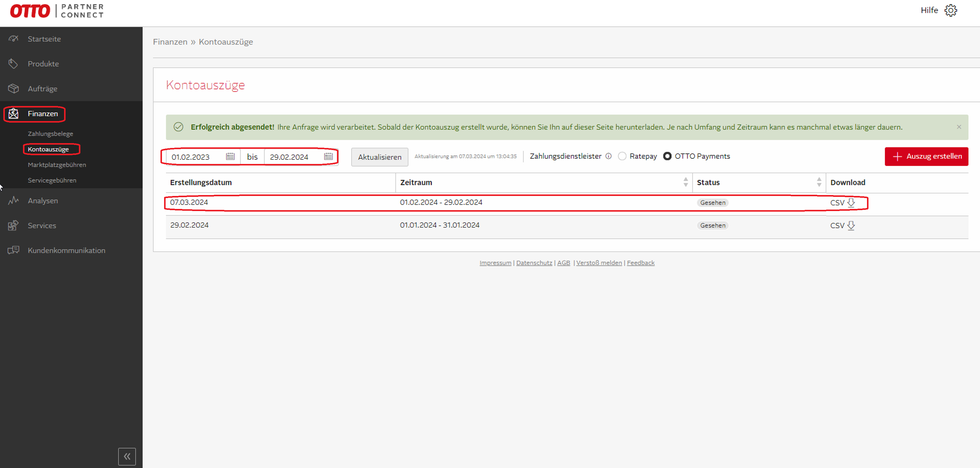
Task: Expand the Analysen sidebar menu
Action: point(43,201)
